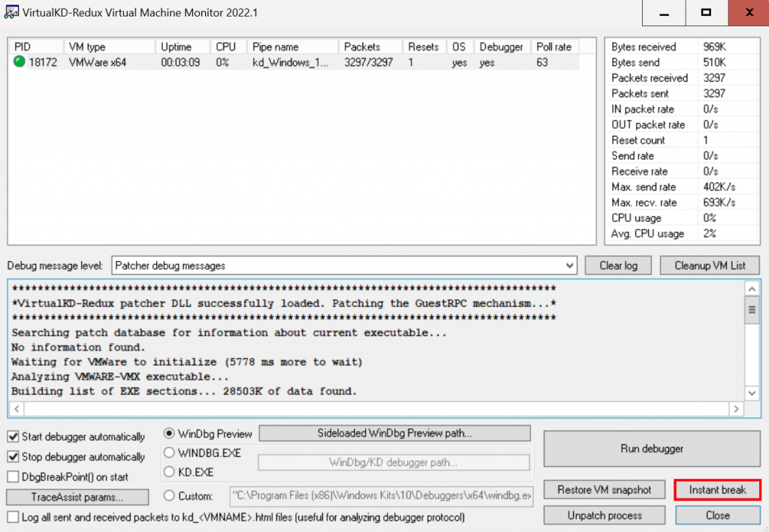Click the Cleanup VM List button
The width and height of the screenshot is (769, 532).
[709, 266]
